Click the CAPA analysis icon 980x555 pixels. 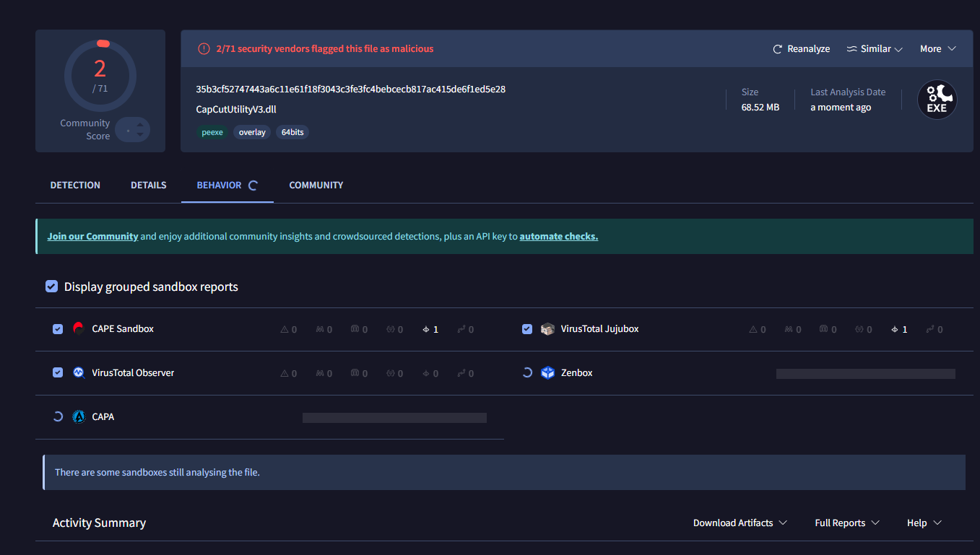pos(78,416)
